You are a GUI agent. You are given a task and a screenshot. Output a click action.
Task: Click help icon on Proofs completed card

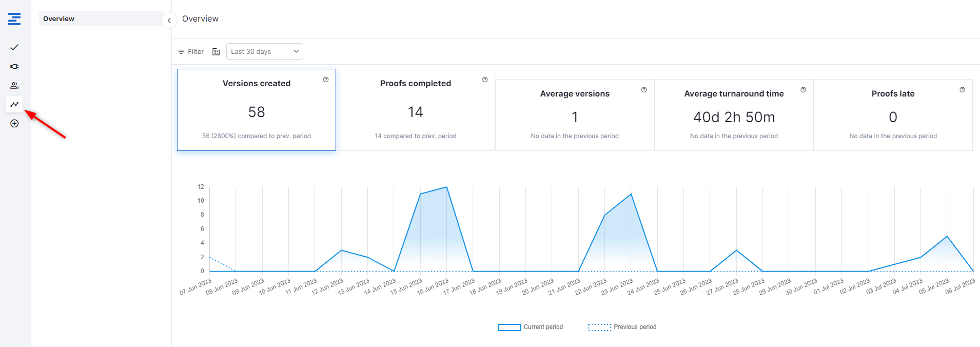point(485,80)
